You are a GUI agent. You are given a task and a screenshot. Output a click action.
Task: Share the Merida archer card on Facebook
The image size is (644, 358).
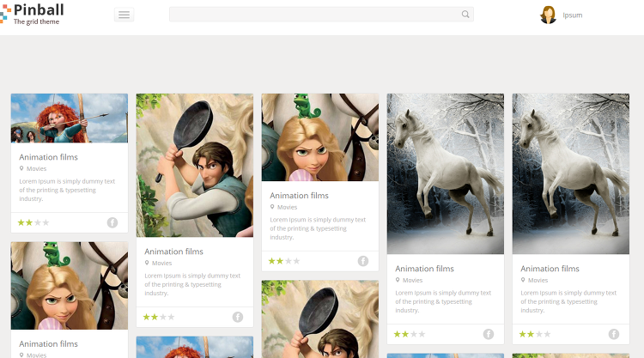[x=112, y=222]
